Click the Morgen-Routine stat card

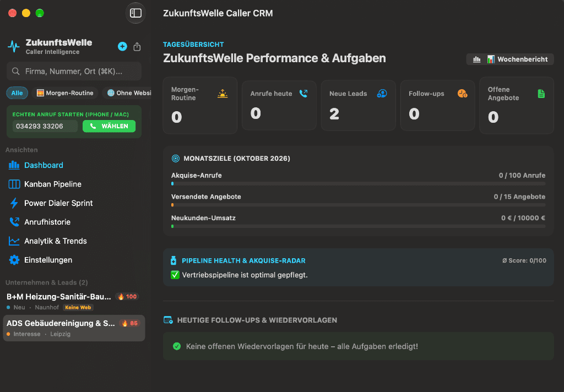tap(200, 105)
